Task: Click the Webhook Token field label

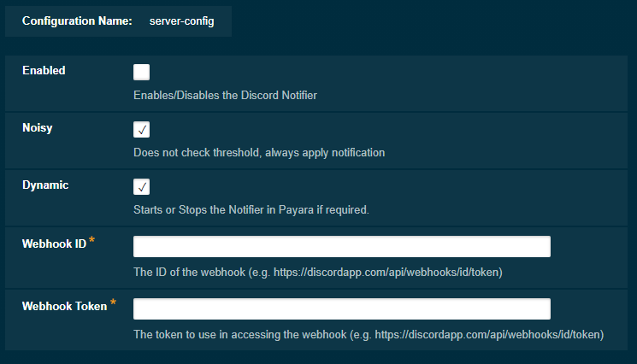Action: coord(64,306)
